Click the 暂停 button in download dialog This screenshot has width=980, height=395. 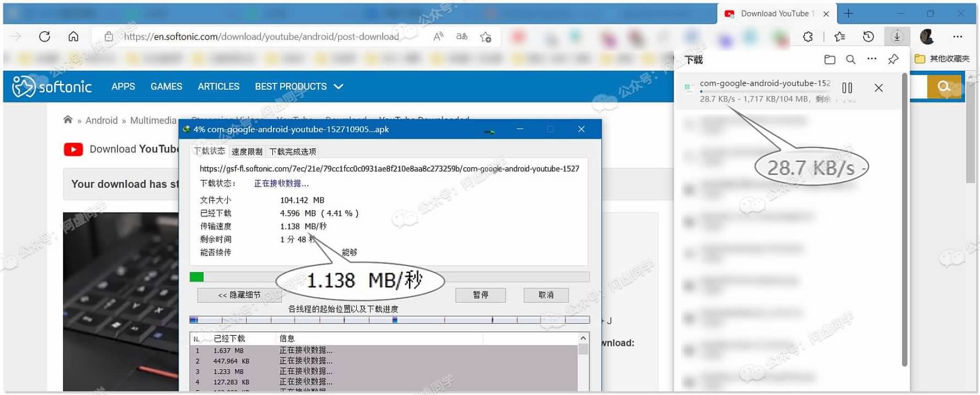(x=480, y=295)
